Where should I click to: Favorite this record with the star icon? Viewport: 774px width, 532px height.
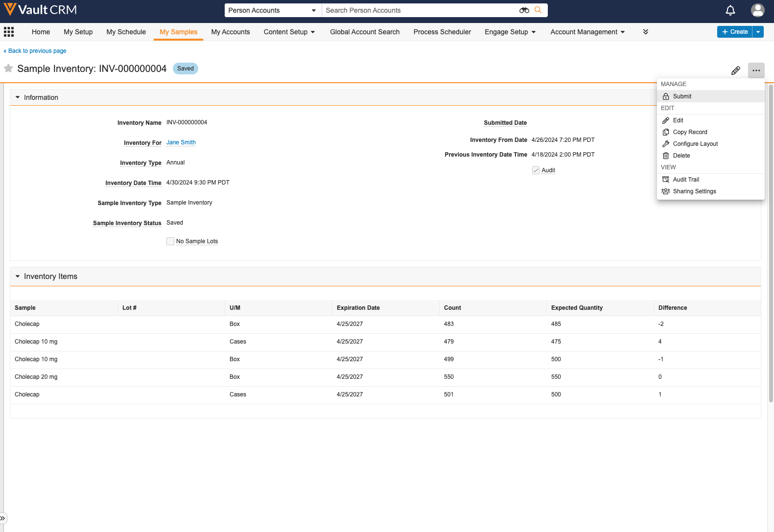[8, 69]
